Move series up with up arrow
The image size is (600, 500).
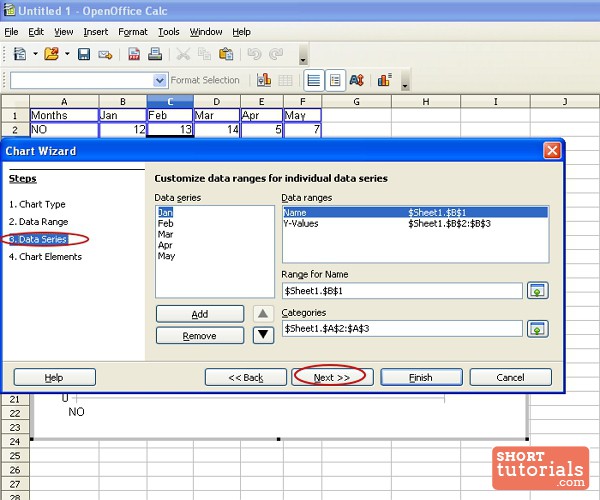click(263, 314)
